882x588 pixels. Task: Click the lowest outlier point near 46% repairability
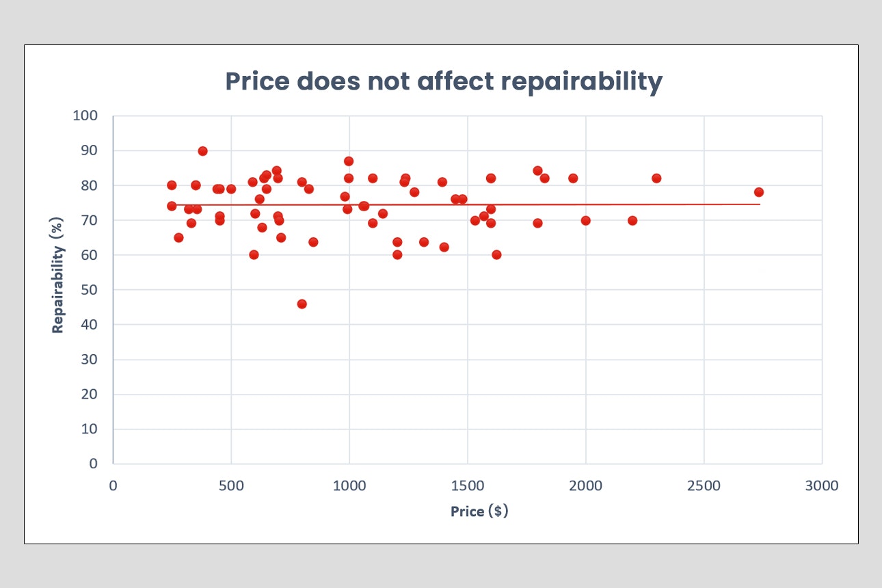click(x=302, y=304)
